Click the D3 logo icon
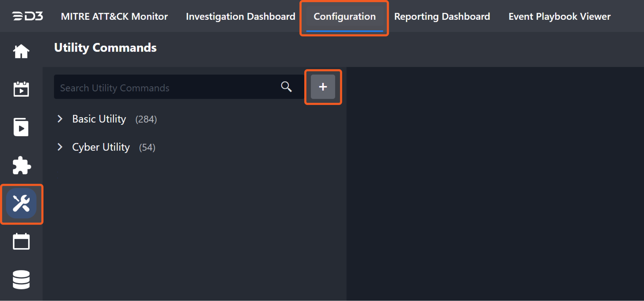This screenshot has height=301, width=644. (x=27, y=16)
